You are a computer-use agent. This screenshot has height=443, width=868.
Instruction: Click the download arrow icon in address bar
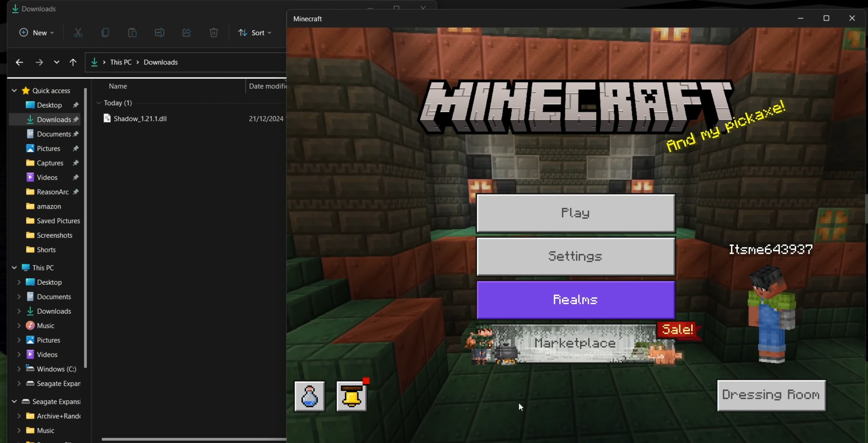pos(95,62)
